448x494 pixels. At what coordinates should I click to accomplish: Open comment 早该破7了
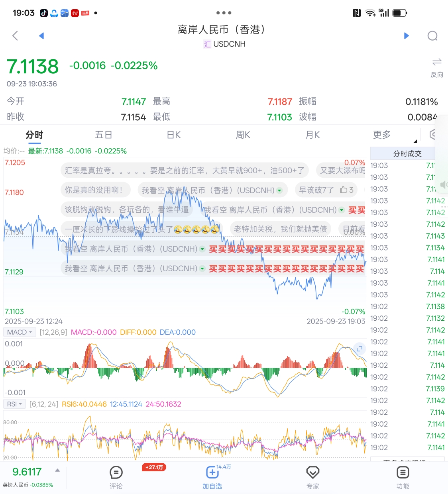click(x=326, y=190)
